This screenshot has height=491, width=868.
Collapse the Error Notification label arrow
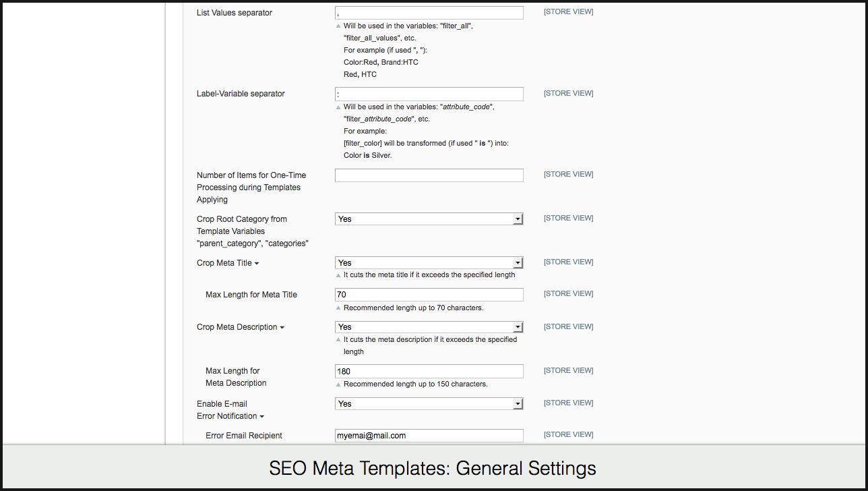(x=261, y=417)
